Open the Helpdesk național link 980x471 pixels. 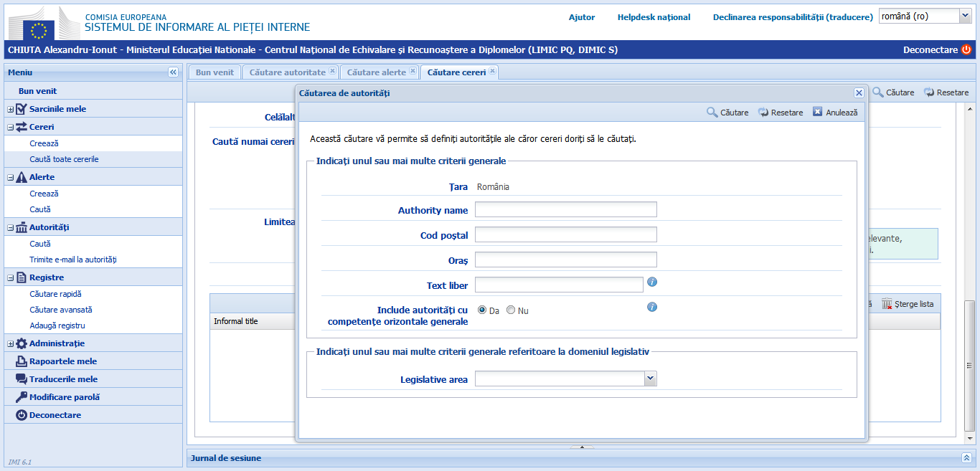click(654, 17)
